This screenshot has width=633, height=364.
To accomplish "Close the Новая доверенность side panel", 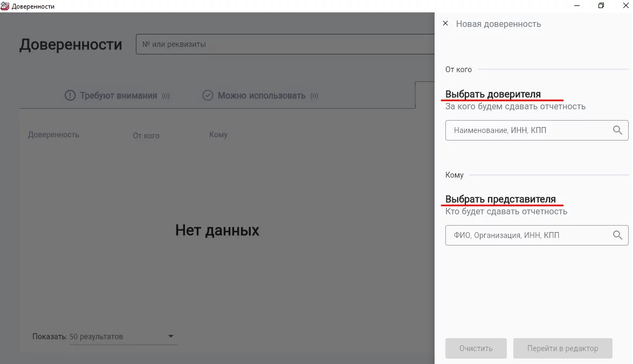I will coord(445,24).
